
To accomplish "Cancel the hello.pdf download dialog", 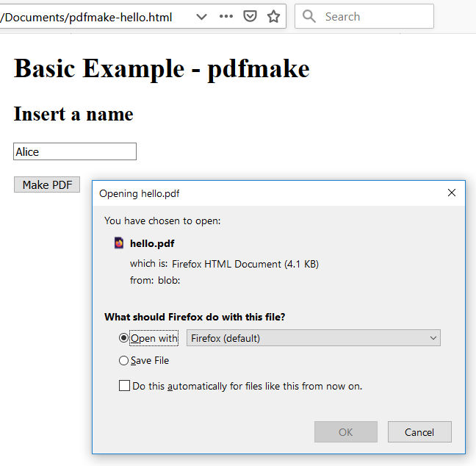I will point(419,431).
